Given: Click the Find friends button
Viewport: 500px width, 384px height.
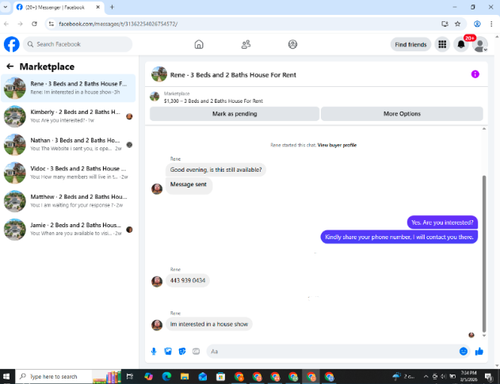Looking at the screenshot, I should point(411,45).
